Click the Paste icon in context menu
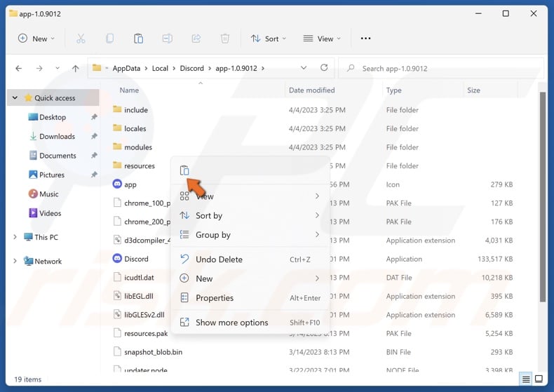The width and height of the screenshot is (554, 392). [x=184, y=170]
